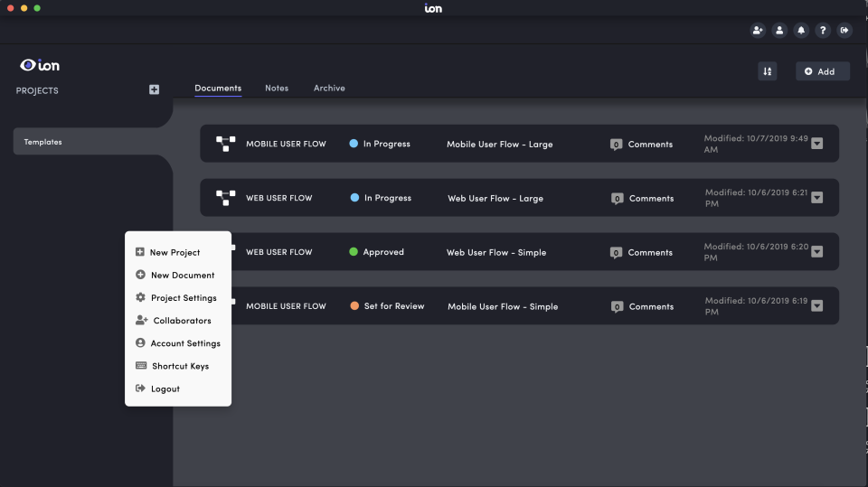Image resolution: width=868 pixels, height=487 pixels.
Task: Click the green Approved status dot
Action: [x=354, y=252]
